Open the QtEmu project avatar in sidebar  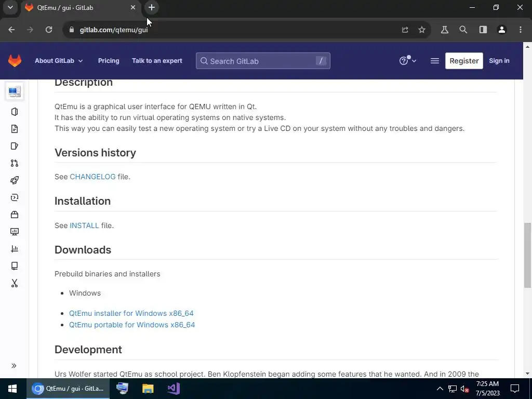[x=15, y=91]
